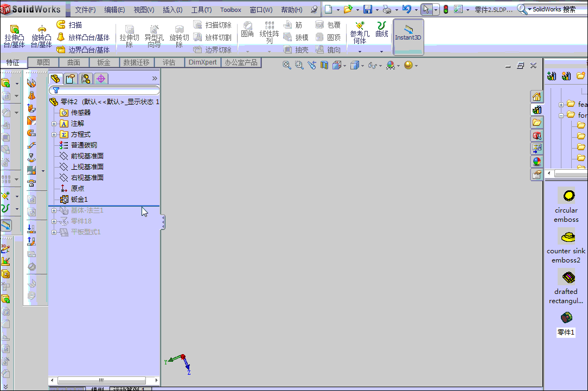Choose the Swept Boss (扫描) feature
The image size is (588, 391).
click(69, 25)
